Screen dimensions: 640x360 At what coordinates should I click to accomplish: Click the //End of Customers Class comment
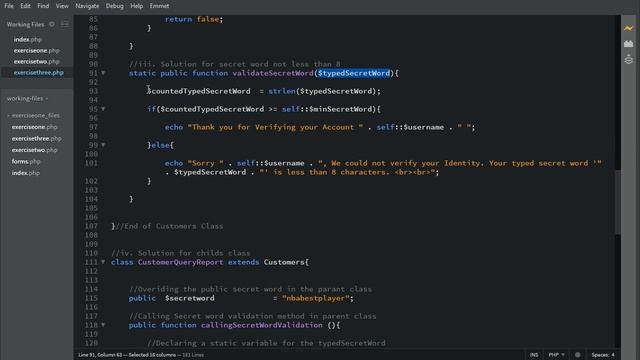point(169,226)
